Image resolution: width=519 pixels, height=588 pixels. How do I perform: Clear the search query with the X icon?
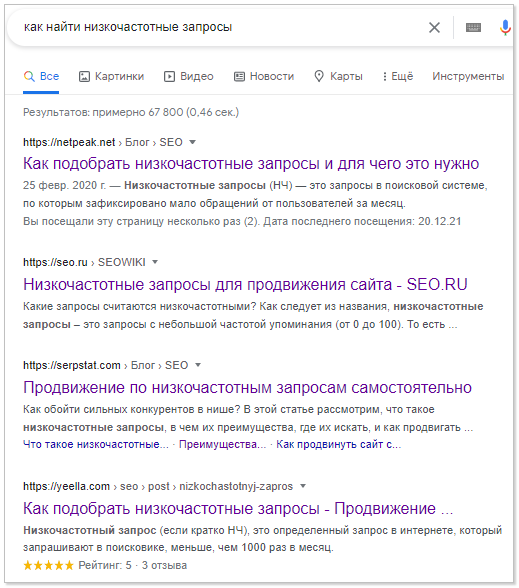[434, 27]
